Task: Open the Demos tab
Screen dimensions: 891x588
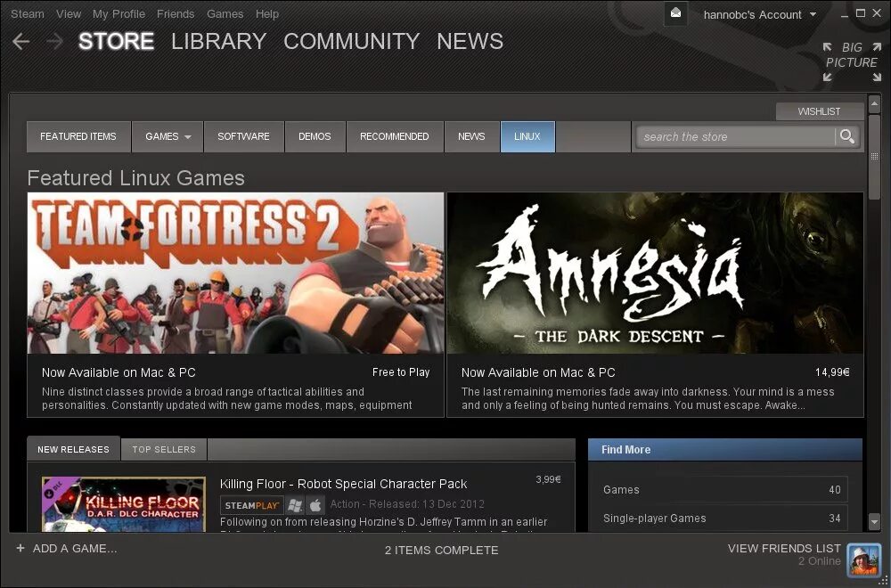Action: point(315,136)
